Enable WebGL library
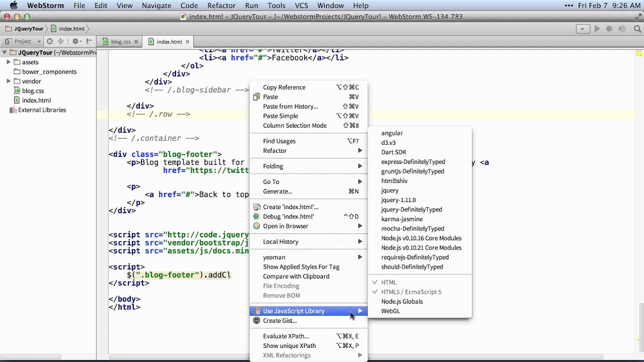644x362 pixels. [390, 311]
